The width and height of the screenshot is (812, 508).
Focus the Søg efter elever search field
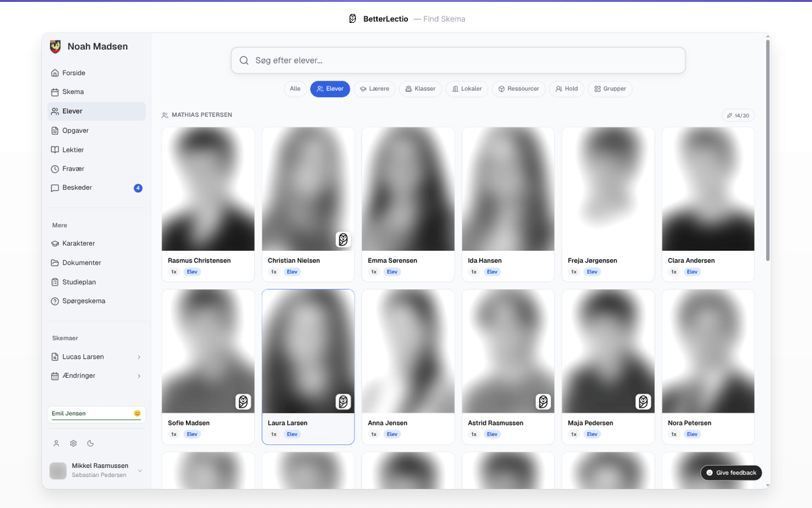click(x=458, y=60)
